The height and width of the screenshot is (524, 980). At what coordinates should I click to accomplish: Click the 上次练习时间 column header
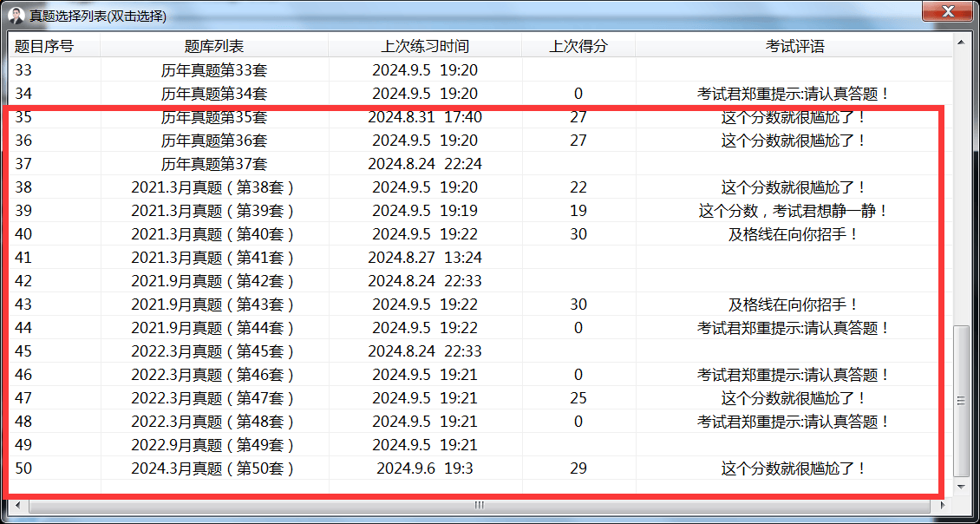click(x=425, y=46)
